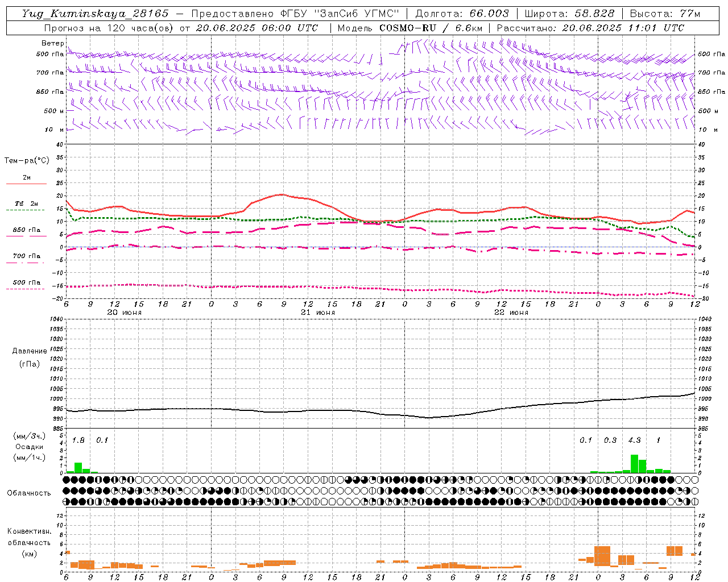Click the Td 2м legend label
The image size is (728, 582).
tap(27, 203)
